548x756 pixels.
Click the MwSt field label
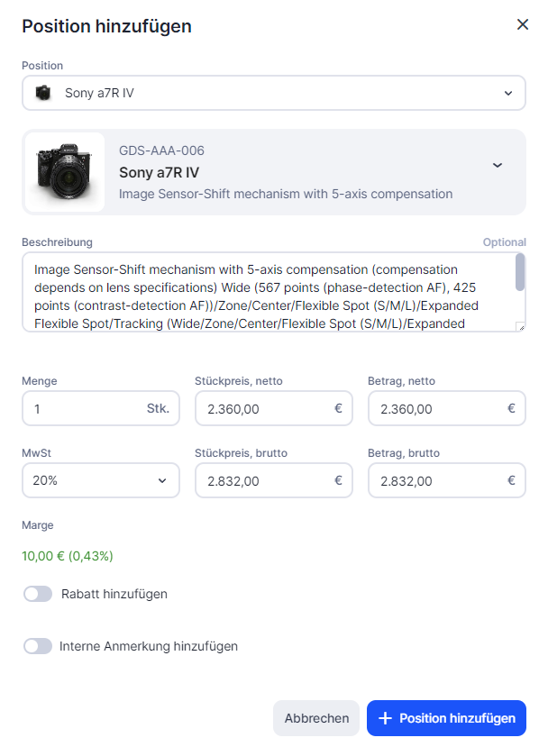point(36,452)
